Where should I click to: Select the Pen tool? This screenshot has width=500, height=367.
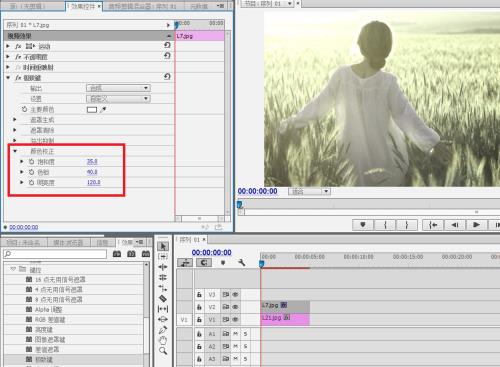[x=163, y=330]
